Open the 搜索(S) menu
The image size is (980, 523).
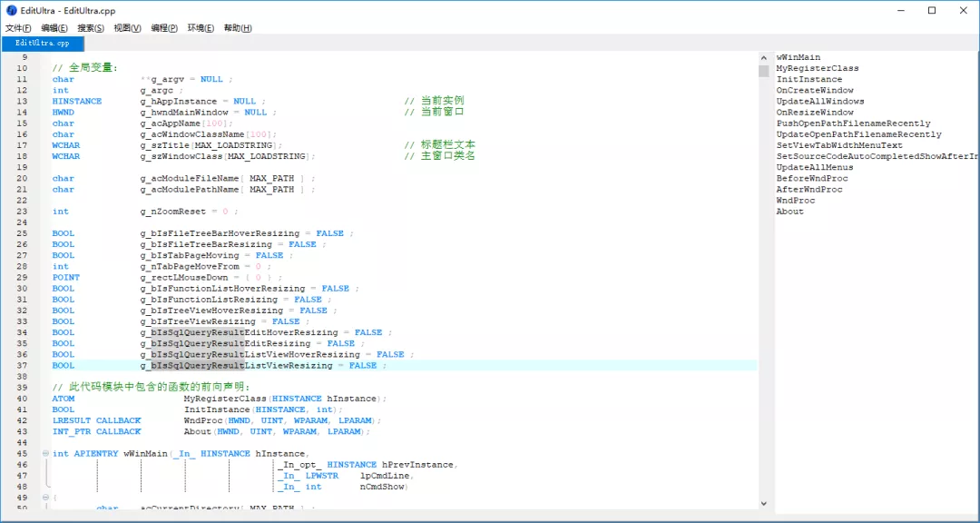coord(91,28)
